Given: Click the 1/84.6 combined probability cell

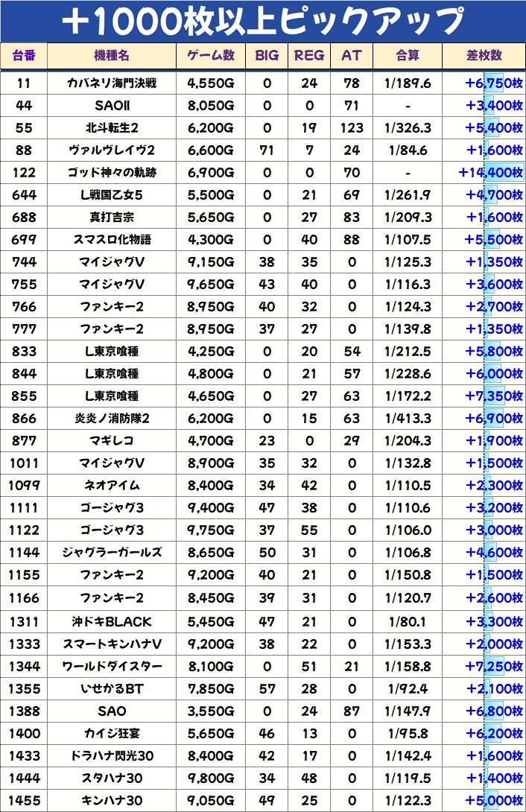Looking at the screenshot, I should (408, 150).
